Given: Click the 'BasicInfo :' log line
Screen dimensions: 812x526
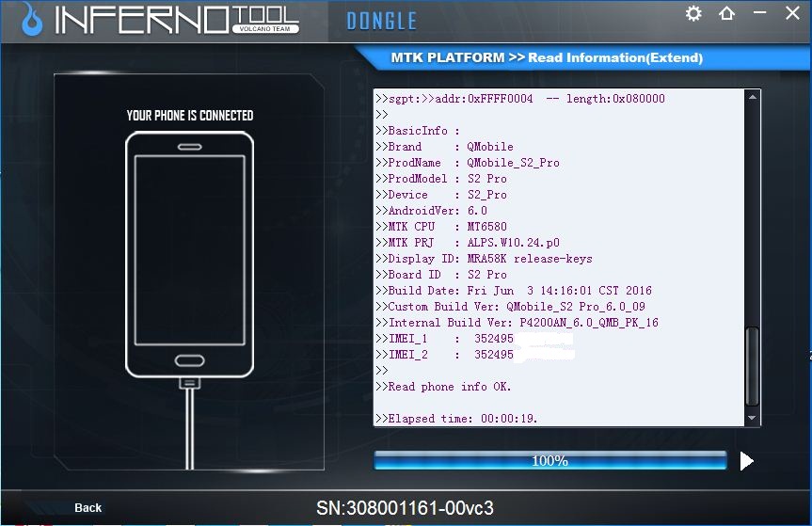Looking at the screenshot, I should point(418,131).
